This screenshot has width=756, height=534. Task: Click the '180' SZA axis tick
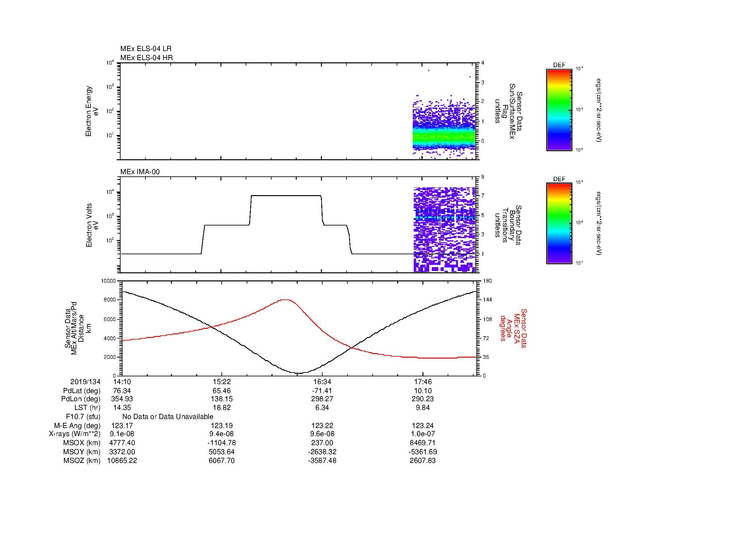[x=487, y=281]
